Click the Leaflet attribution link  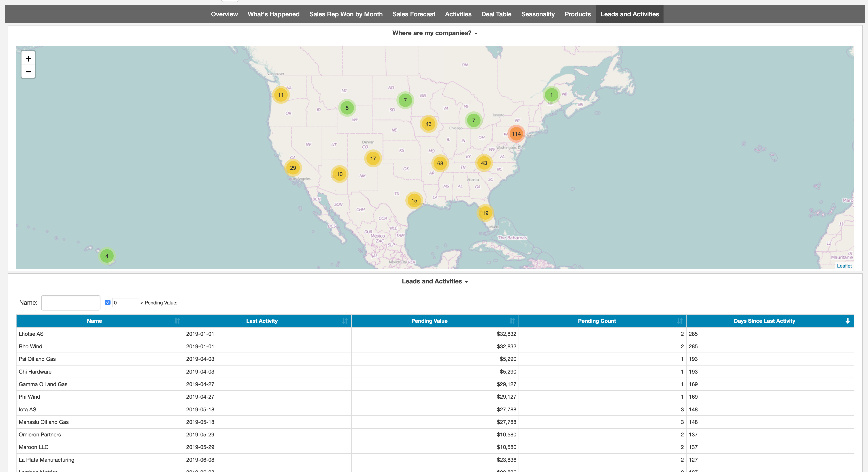[x=844, y=266]
